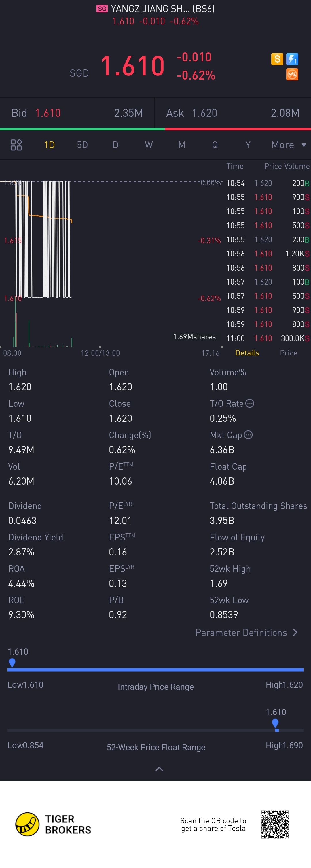Open the chart layout grid icon

point(16,145)
